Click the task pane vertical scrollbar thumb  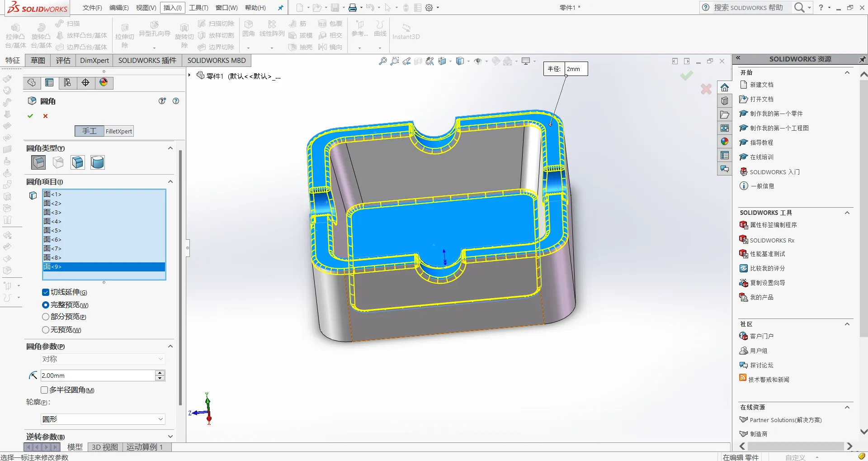pyautogui.click(x=863, y=208)
